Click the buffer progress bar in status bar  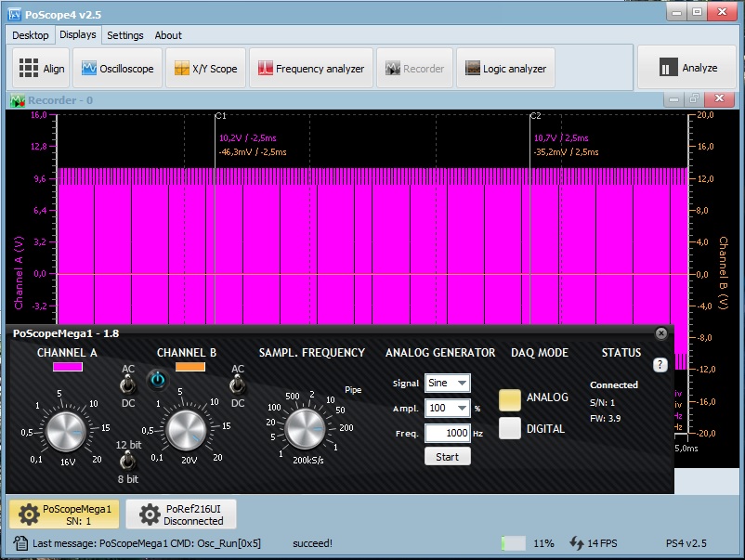(x=513, y=543)
